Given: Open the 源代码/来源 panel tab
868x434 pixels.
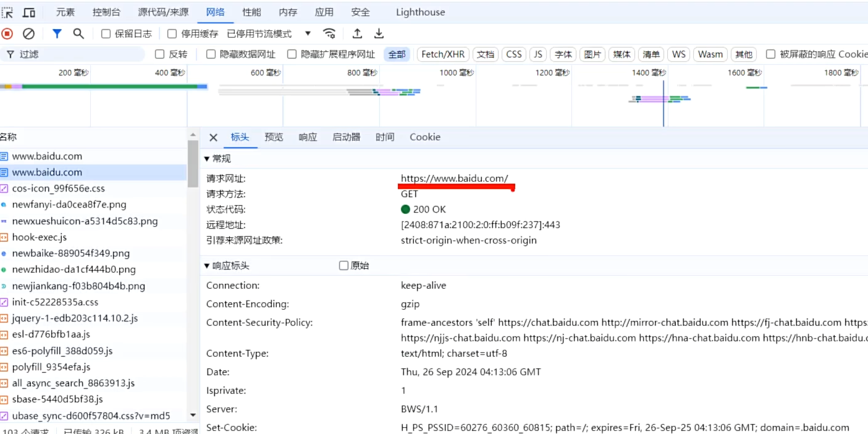Looking at the screenshot, I should (x=163, y=12).
